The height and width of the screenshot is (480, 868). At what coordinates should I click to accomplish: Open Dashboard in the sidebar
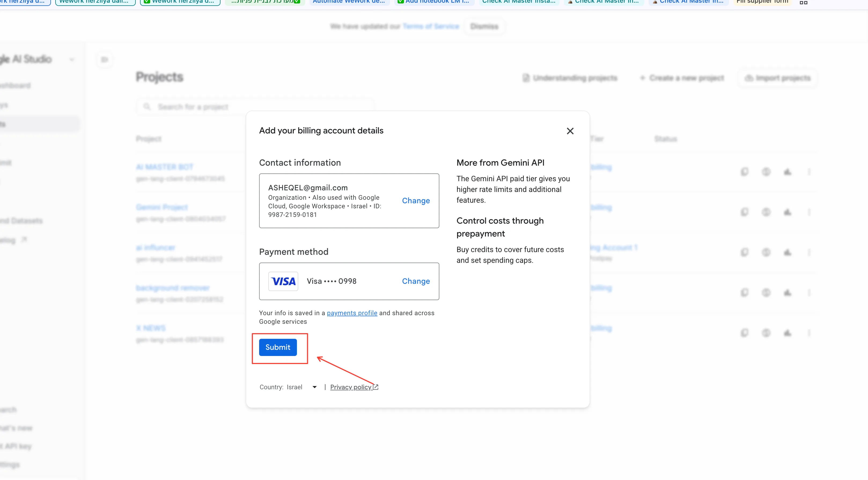coord(15,85)
